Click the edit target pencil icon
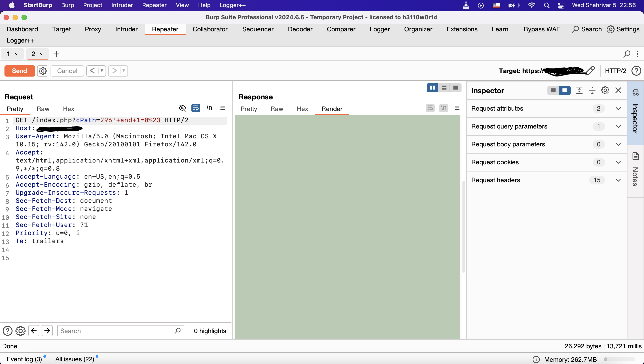Screen dimensions: 644x364 (590, 71)
